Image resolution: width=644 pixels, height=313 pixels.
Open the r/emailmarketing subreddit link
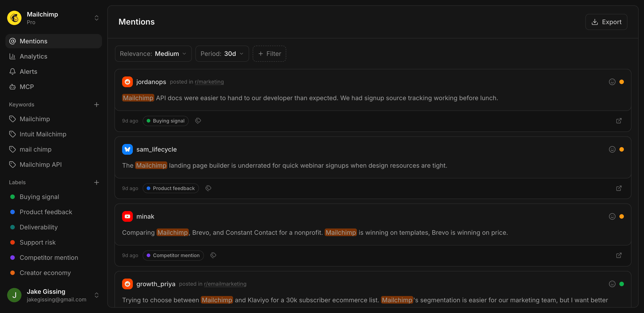pyautogui.click(x=225, y=284)
